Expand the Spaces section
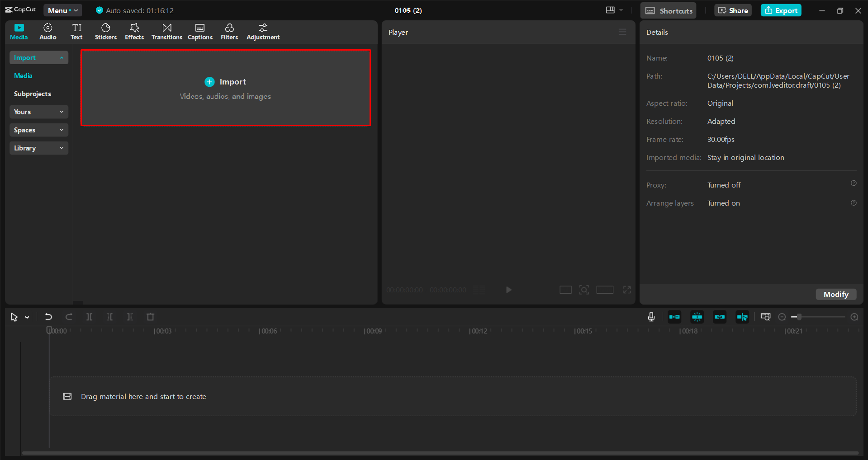 [38, 130]
